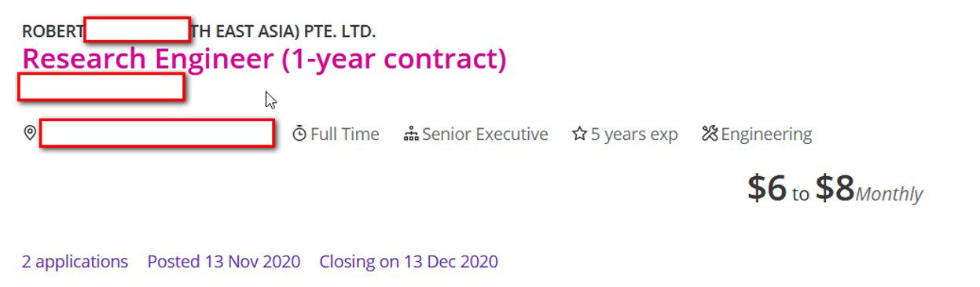Viewport: 980px width, 287px height.
Task: Select the Senior Executive label
Action: [x=485, y=134]
